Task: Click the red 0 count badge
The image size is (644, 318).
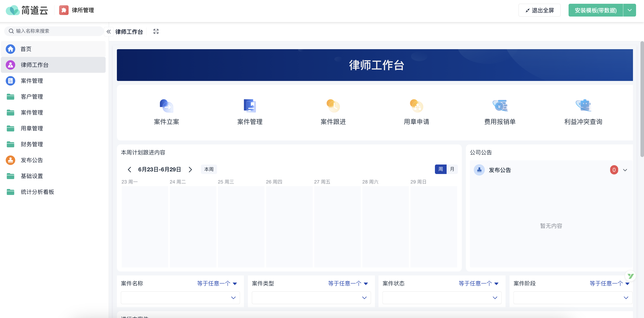Action: (x=614, y=170)
